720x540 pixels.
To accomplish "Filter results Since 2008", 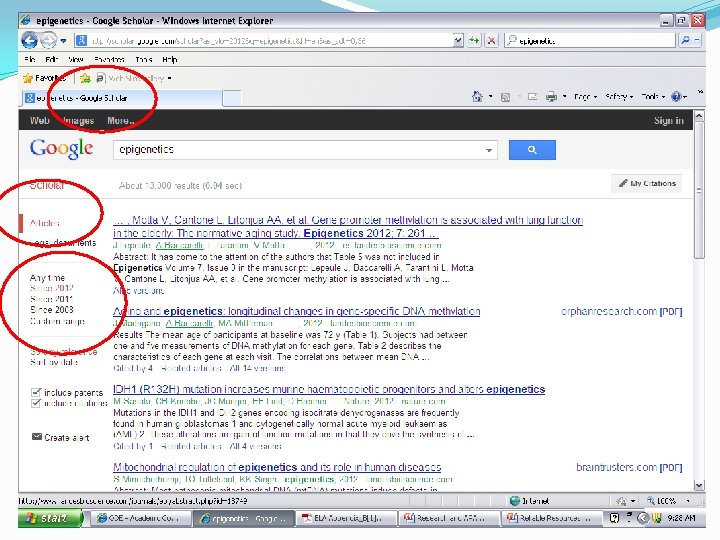I will tap(51, 309).
